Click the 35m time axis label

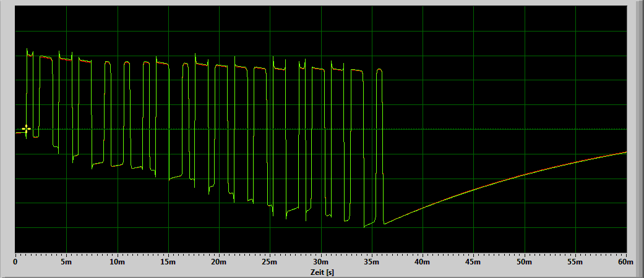tap(372, 261)
